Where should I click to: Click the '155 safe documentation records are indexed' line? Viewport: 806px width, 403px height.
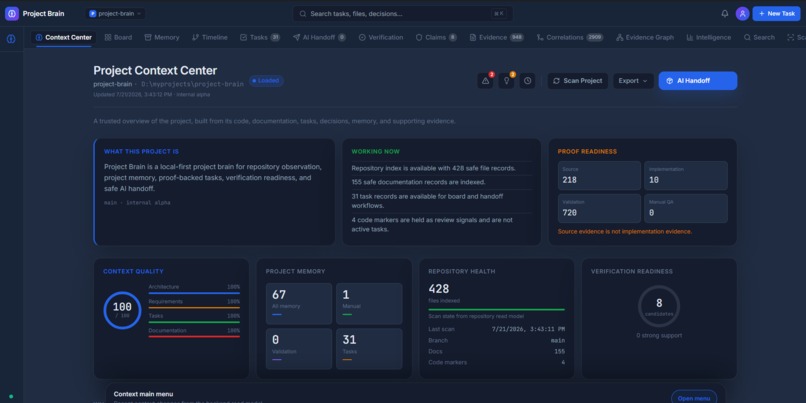pos(418,182)
